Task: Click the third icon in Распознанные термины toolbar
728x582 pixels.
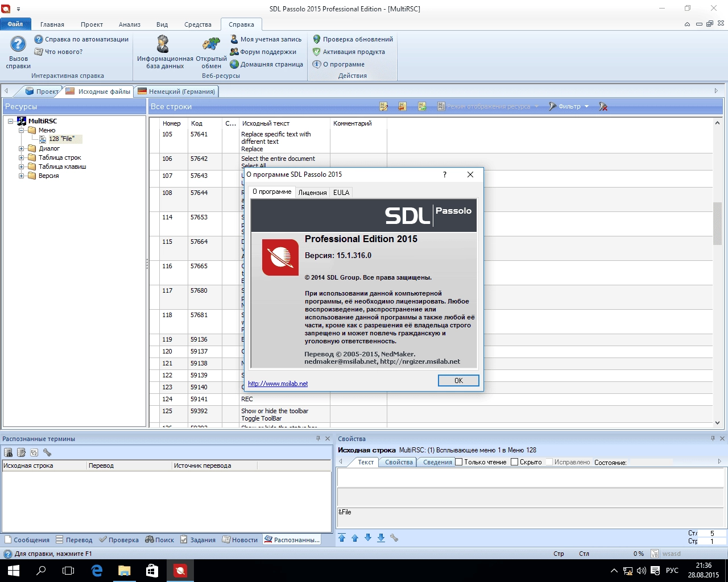Action: (x=34, y=452)
